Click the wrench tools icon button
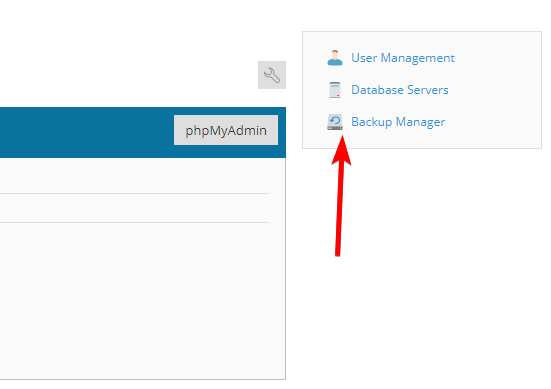 click(x=272, y=75)
